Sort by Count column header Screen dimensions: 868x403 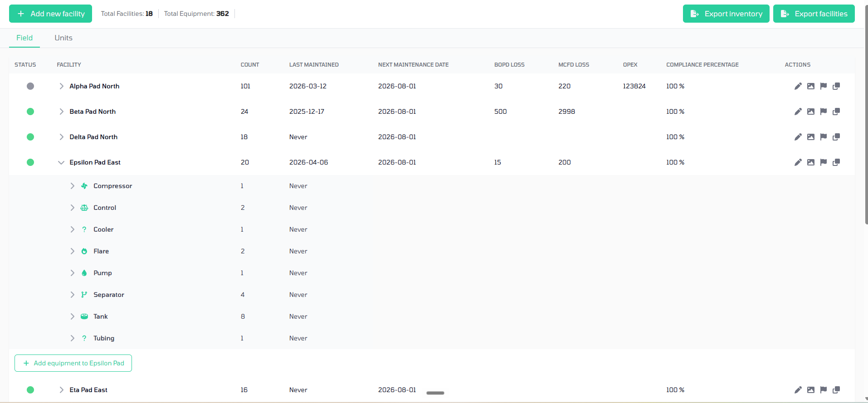pyautogui.click(x=250, y=65)
